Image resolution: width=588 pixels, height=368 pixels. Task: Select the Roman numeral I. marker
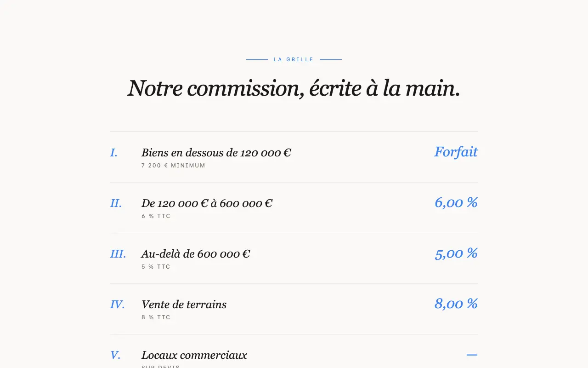pyautogui.click(x=114, y=153)
